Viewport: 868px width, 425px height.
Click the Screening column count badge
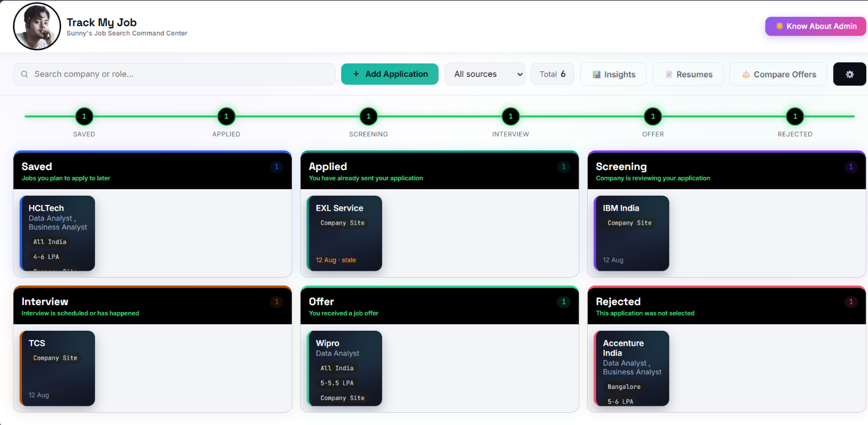851,167
